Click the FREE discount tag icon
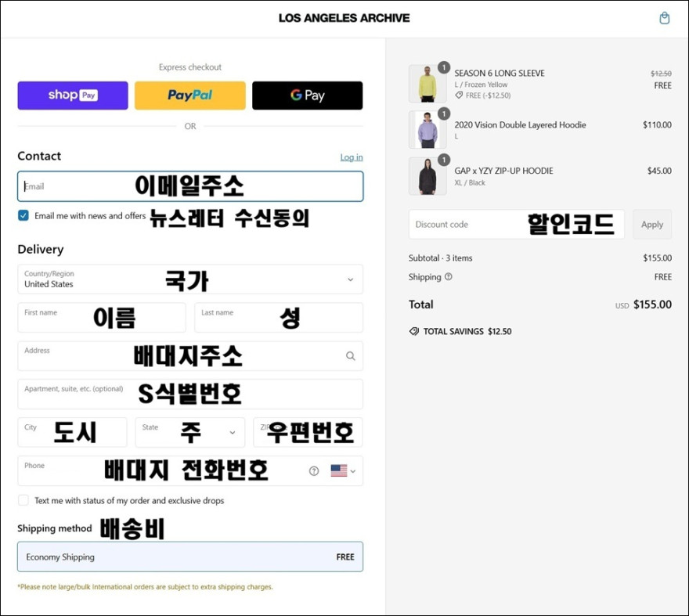 (x=459, y=95)
